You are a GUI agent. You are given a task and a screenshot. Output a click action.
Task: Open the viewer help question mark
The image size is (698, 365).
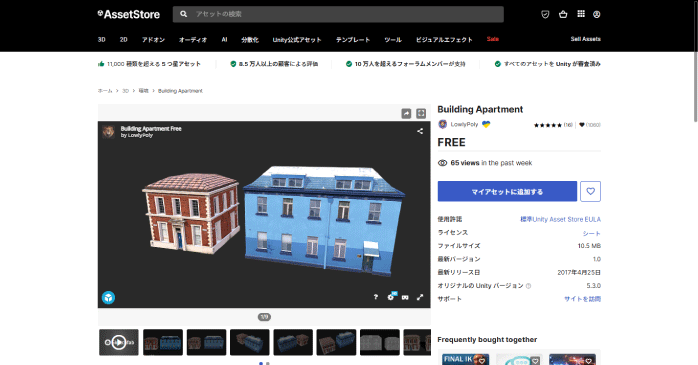pyautogui.click(x=376, y=297)
